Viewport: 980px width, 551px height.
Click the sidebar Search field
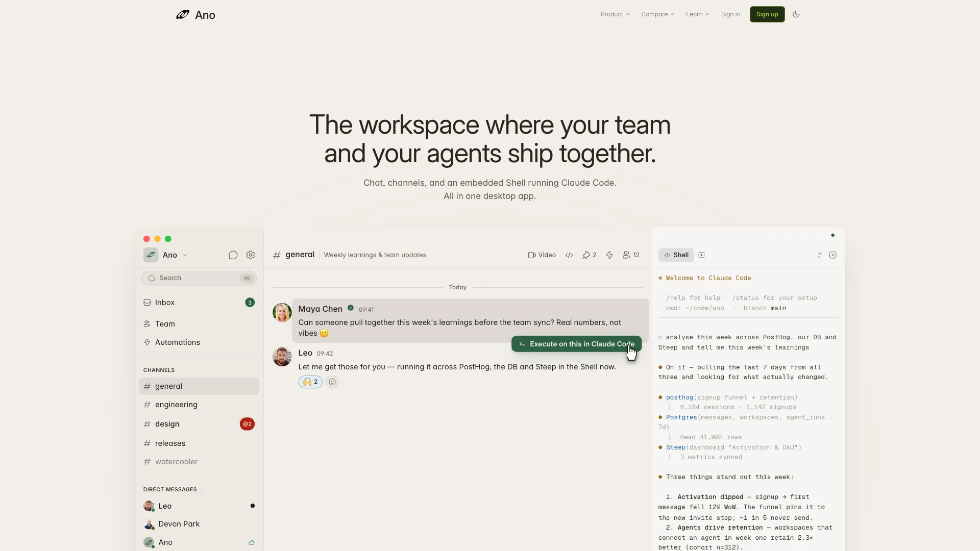(199, 278)
